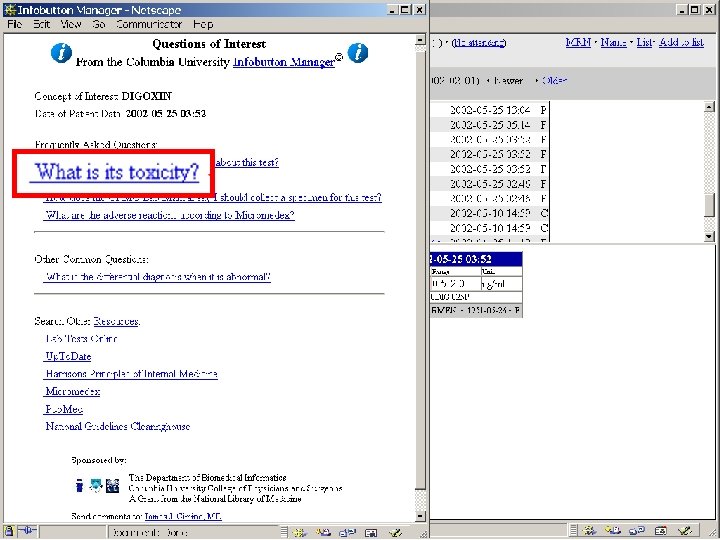720x540 pixels.
Task: Click the first sponsor logo icon
Action: point(79,485)
